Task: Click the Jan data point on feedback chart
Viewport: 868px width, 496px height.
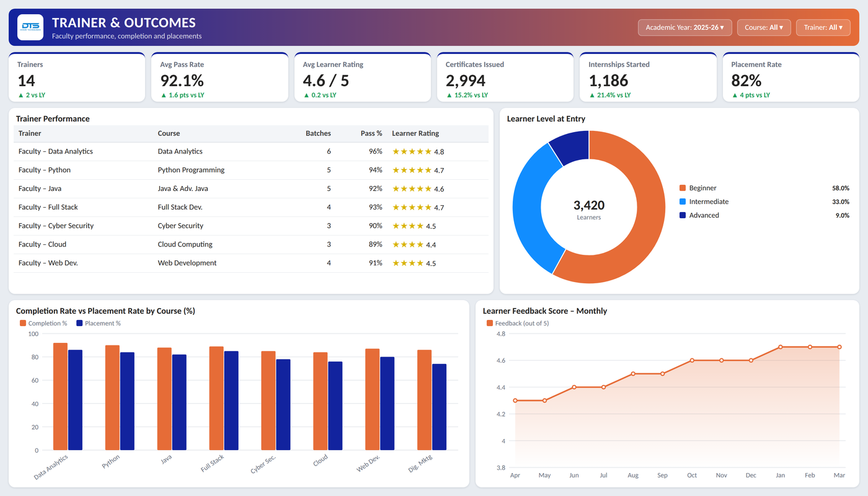Action: pyautogui.click(x=781, y=347)
